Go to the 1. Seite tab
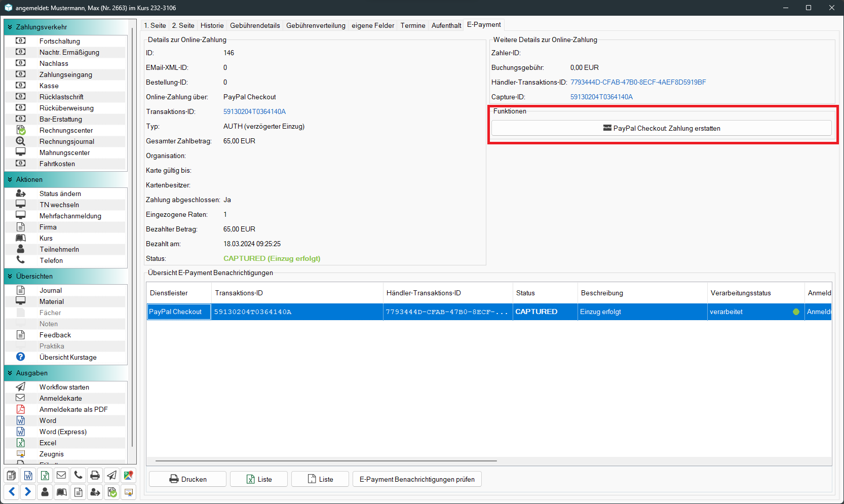The width and height of the screenshot is (844, 504). tap(155, 25)
